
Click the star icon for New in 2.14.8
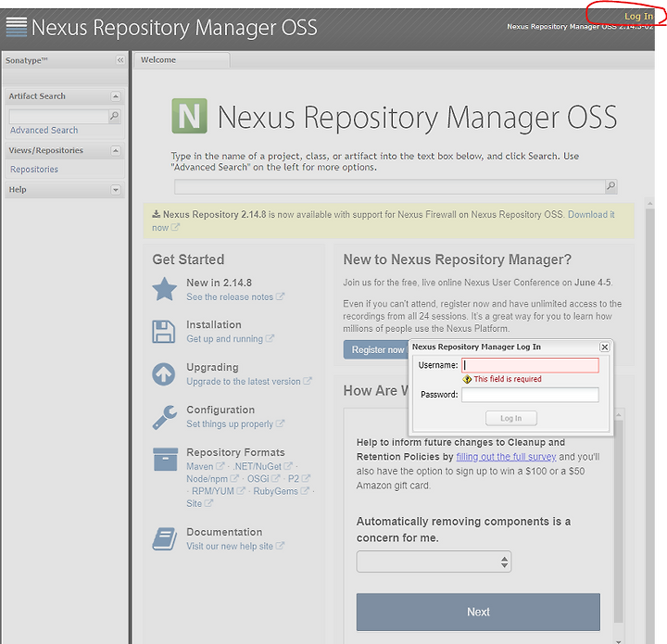[x=165, y=289]
